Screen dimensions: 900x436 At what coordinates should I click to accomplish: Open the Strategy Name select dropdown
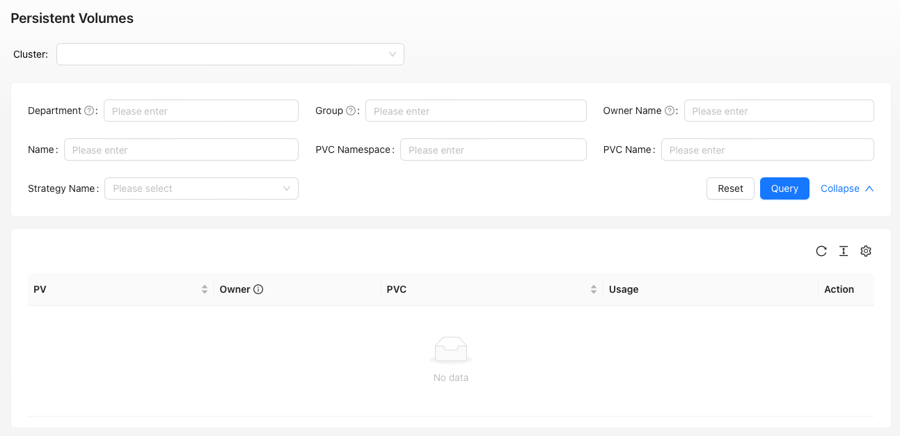(x=201, y=188)
